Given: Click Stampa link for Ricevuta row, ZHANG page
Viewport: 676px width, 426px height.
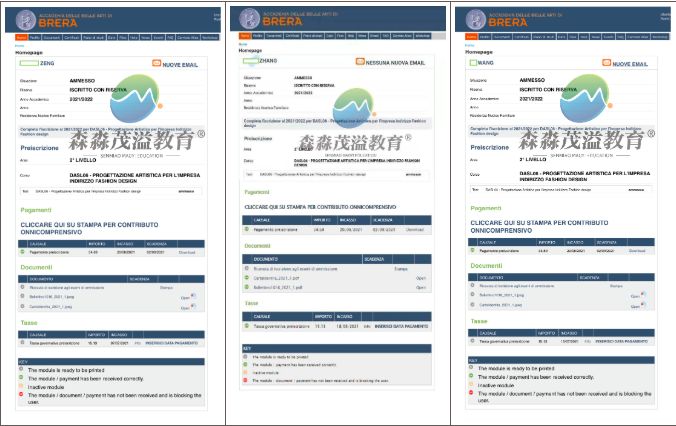Looking at the screenshot, I should coord(401,269).
